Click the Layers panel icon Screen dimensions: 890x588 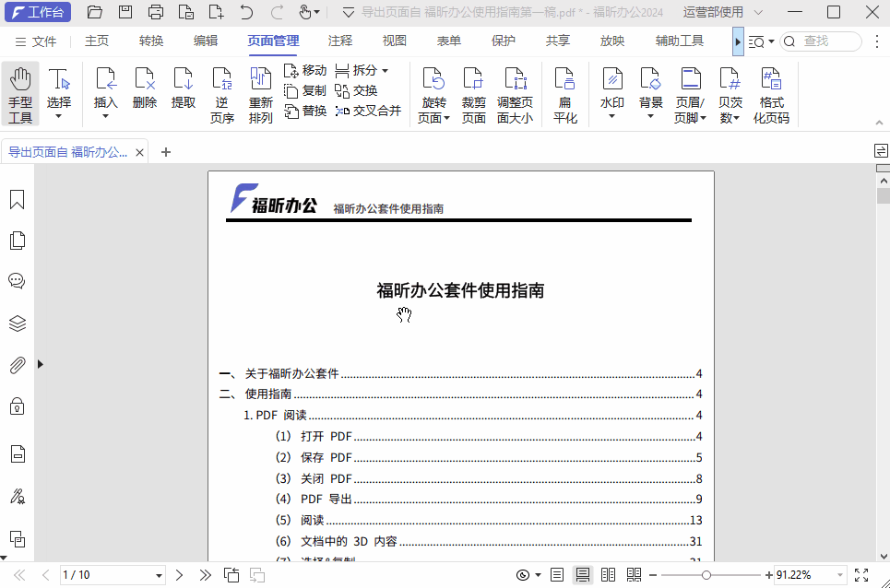(17, 323)
